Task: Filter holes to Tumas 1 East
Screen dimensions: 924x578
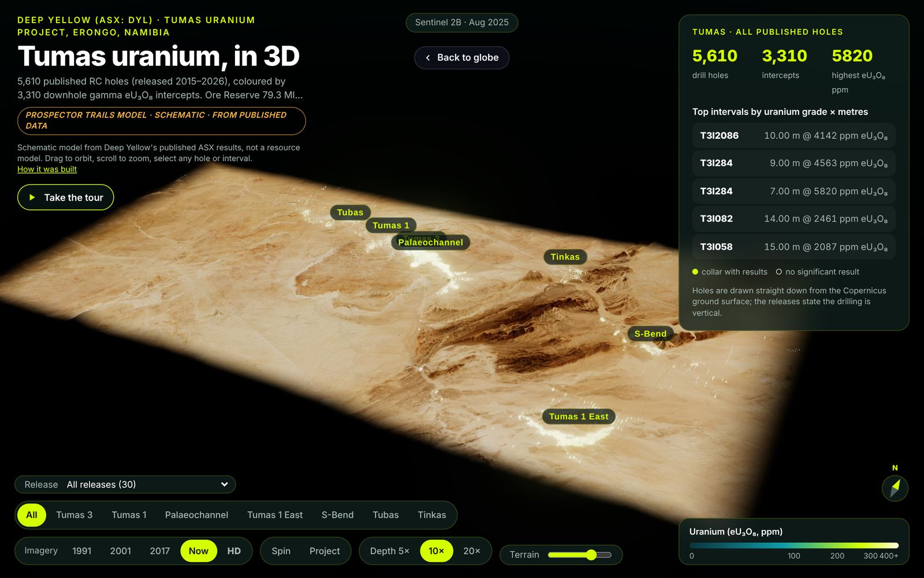Action: click(275, 515)
